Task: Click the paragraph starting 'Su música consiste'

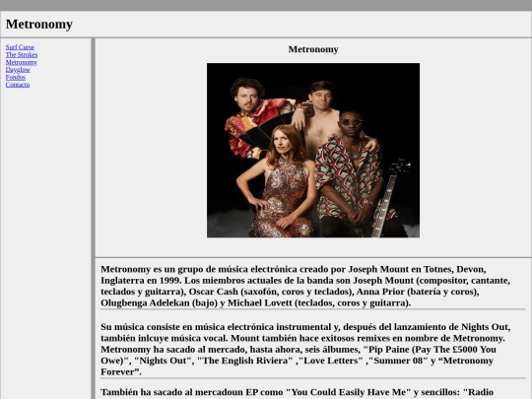Action: tap(305, 349)
